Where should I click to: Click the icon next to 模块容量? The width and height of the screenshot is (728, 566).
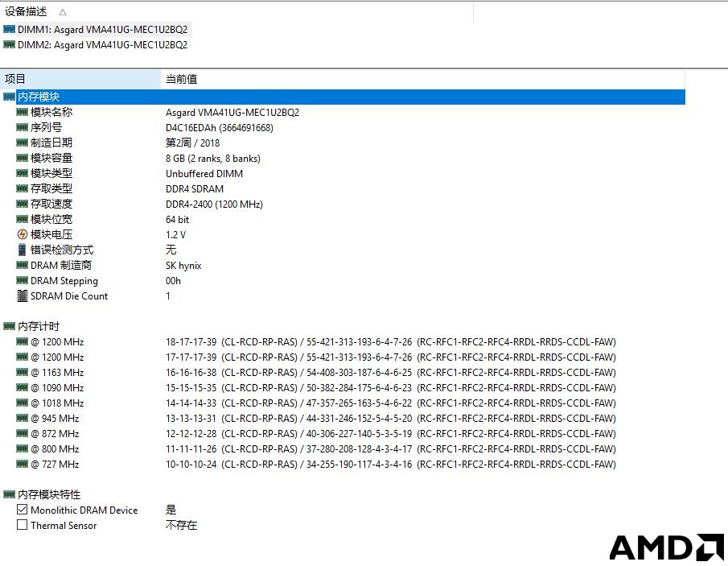click(23, 158)
